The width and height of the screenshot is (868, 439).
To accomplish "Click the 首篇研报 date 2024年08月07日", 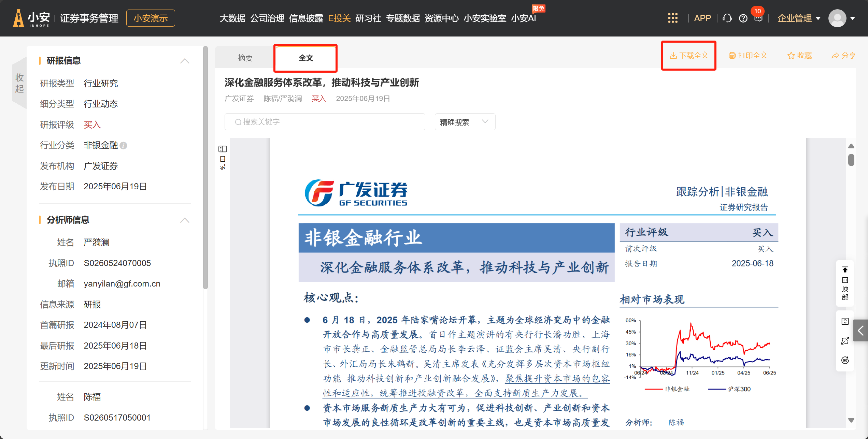I will [x=115, y=325].
